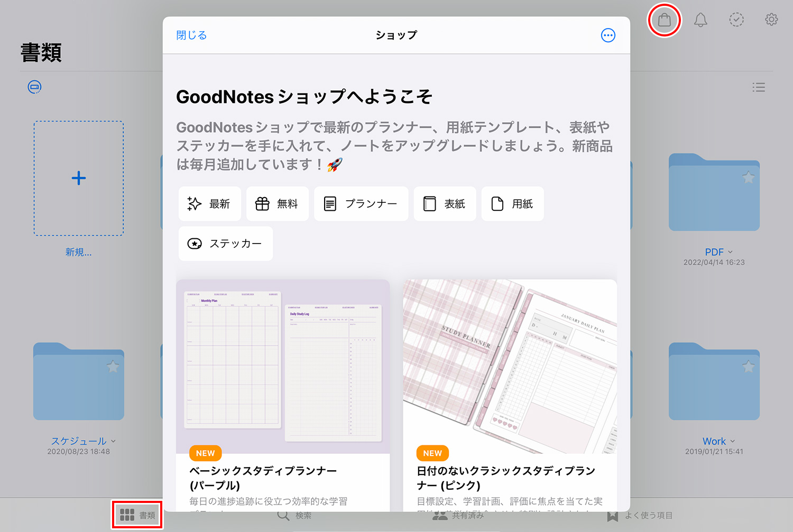
Task: Select the 最新 category chip
Action: [210, 204]
